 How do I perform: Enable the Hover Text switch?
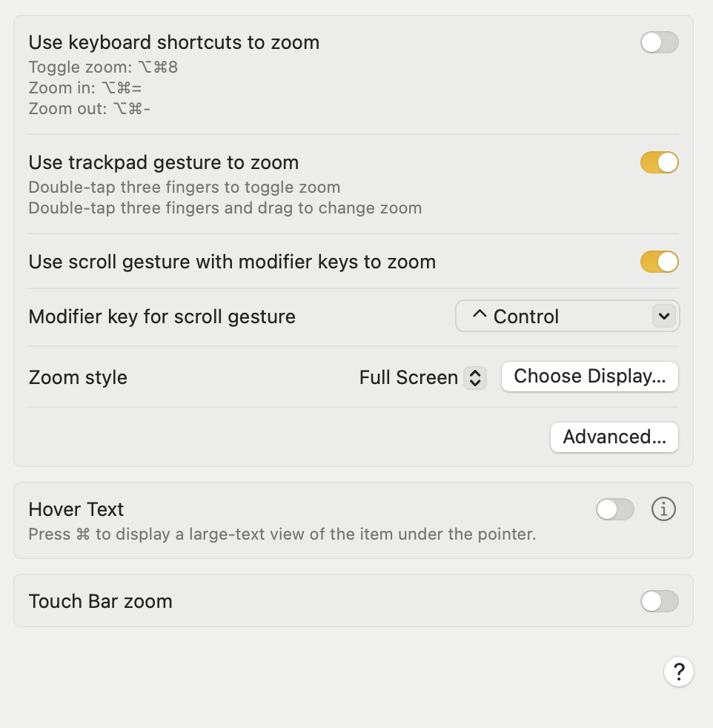tap(614, 509)
